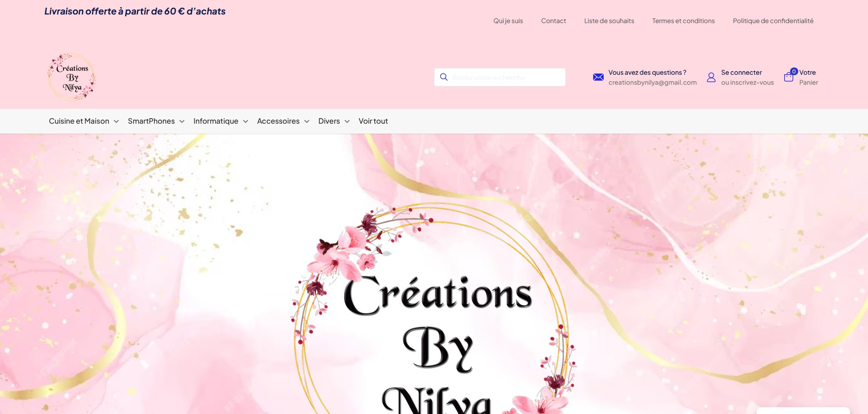Expand the Divers category menu
The width and height of the screenshot is (868, 414).
point(328,121)
